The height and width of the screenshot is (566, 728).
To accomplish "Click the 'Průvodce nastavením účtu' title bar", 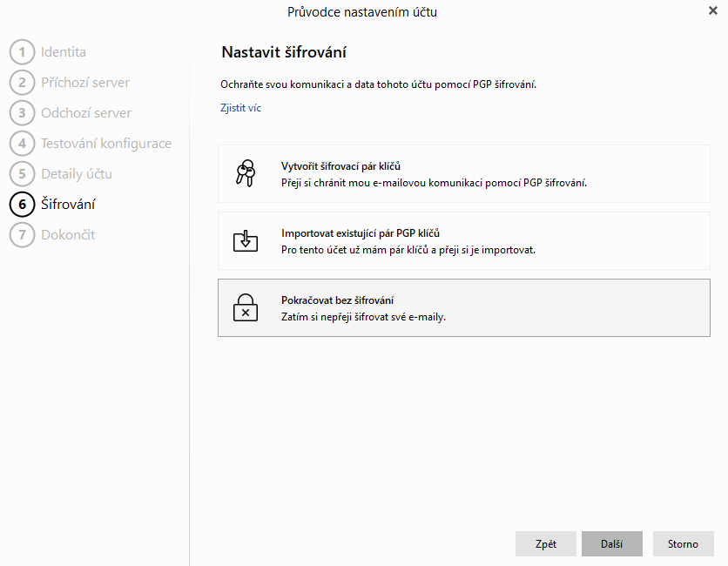I will (x=361, y=11).
